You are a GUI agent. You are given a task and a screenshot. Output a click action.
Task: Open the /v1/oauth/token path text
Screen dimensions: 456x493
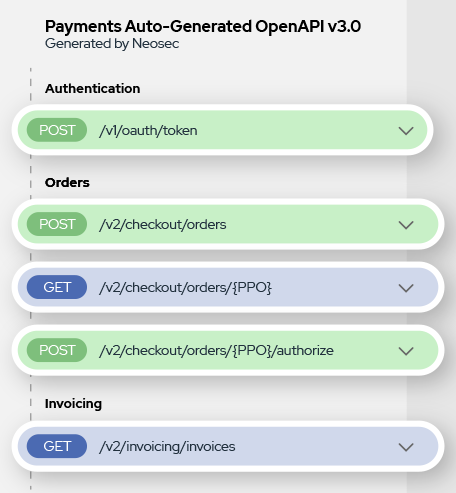point(148,130)
